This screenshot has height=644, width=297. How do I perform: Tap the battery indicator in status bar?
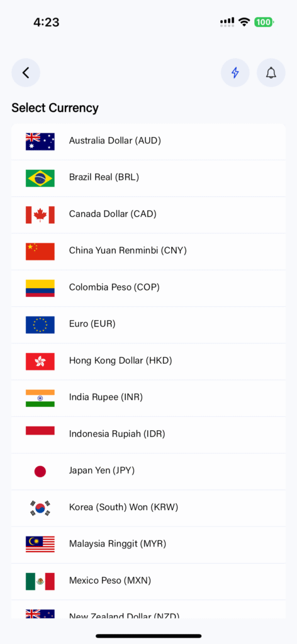point(264,22)
